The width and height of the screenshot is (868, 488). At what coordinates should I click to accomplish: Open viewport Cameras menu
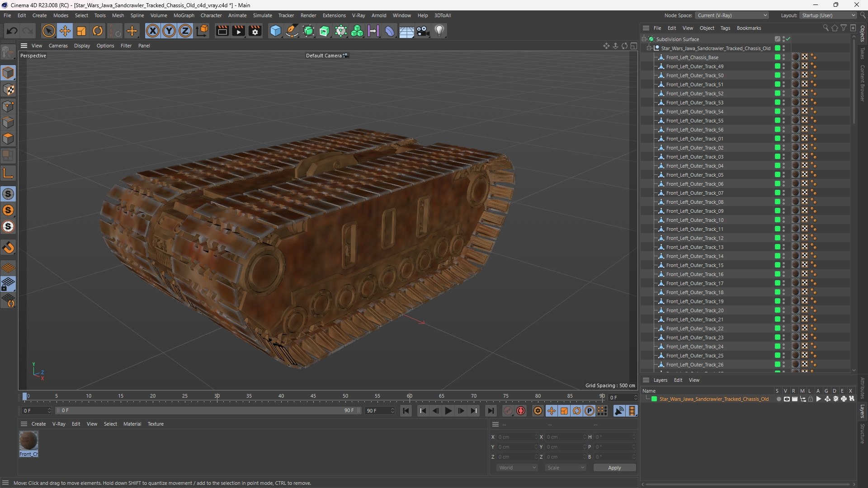click(58, 46)
